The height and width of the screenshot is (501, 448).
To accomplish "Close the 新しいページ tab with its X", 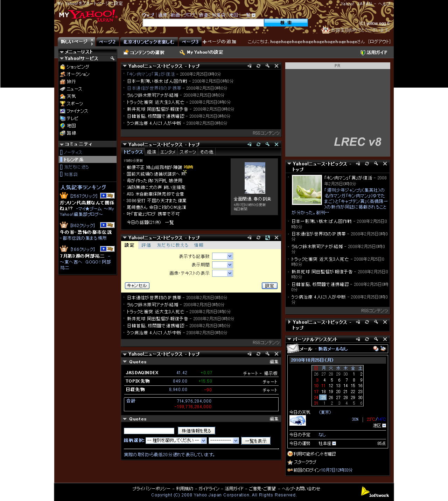I will [92, 40].
